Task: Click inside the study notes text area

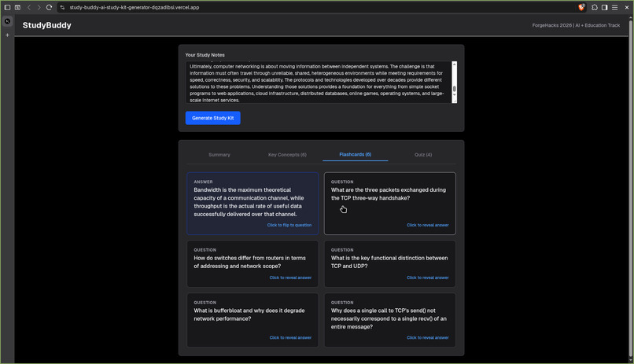Action: (x=319, y=83)
